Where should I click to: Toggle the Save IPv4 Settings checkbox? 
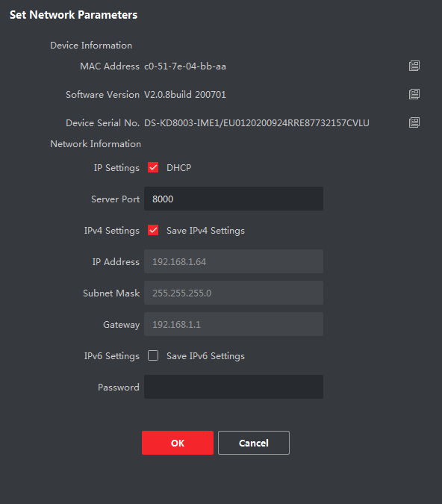click(x=153, y=230)
